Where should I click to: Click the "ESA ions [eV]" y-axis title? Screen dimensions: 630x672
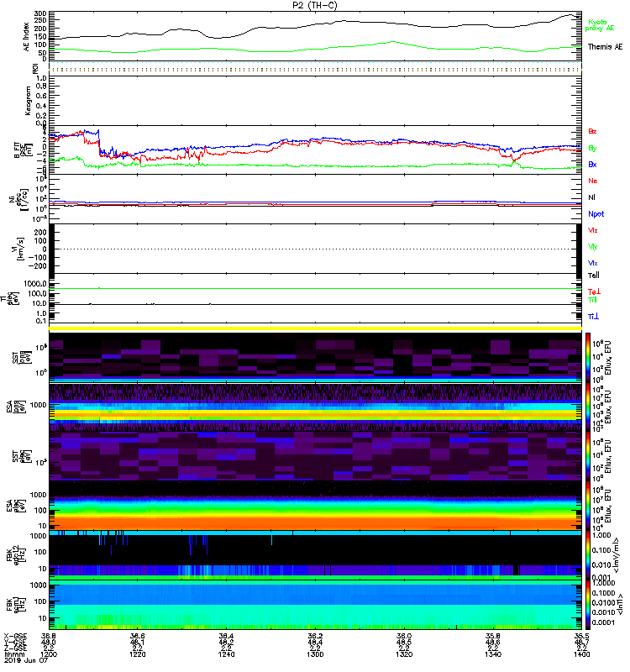point(16,407)
